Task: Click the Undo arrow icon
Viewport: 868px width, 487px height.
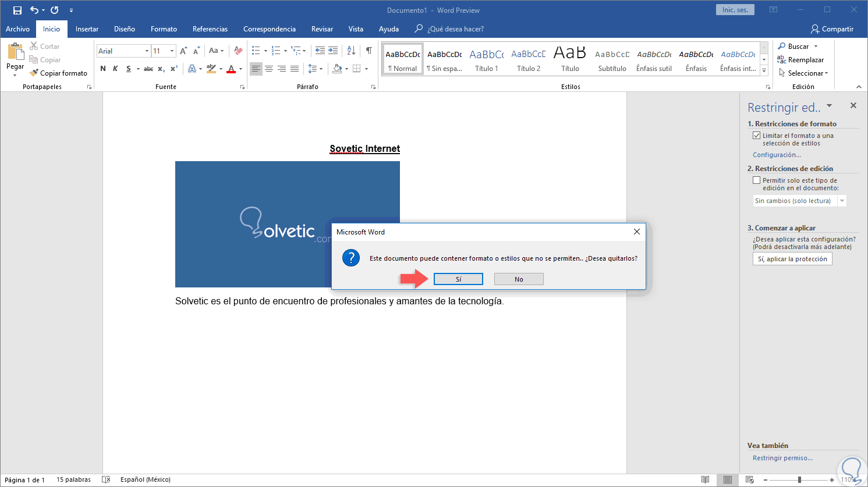Action: [34, 10]
